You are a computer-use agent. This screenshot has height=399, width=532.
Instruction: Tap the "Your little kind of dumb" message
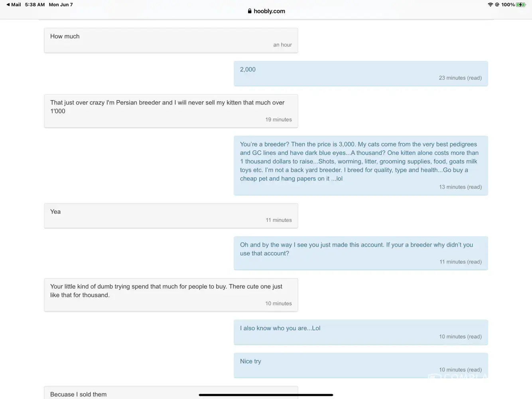coord(171,295)
